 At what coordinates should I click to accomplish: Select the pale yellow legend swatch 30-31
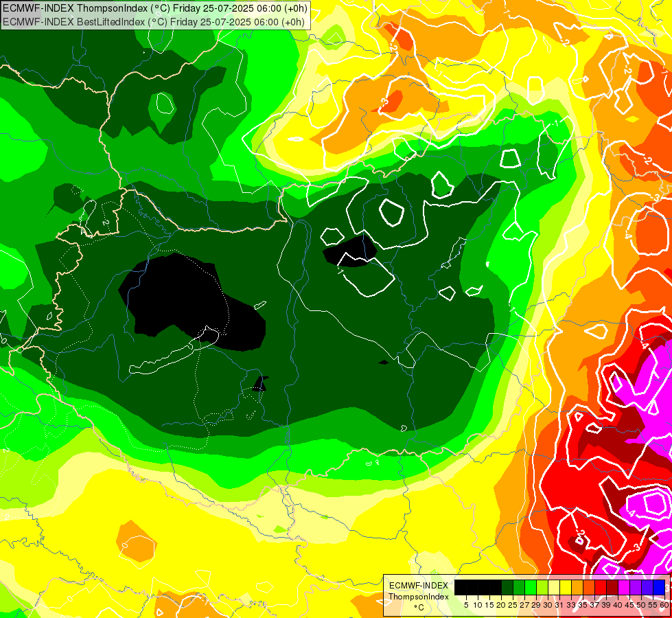click(x=554, y=588)
